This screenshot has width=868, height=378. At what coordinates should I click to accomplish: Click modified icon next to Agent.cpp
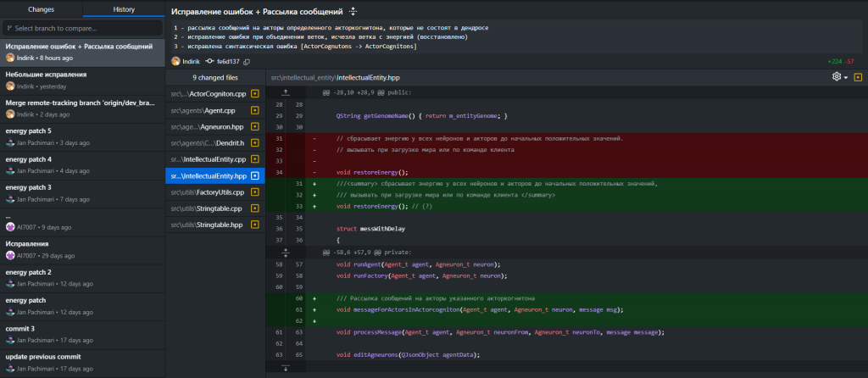254,110
